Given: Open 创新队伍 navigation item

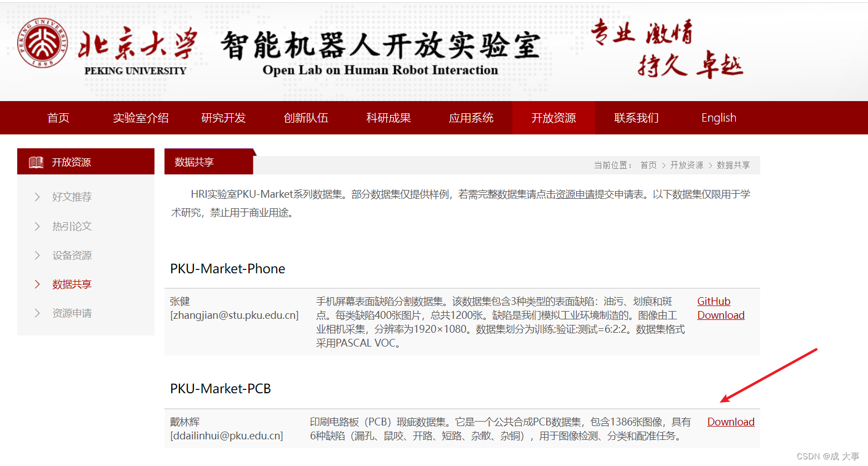Looking at the screenshot, I should click(x=306, y=118).
